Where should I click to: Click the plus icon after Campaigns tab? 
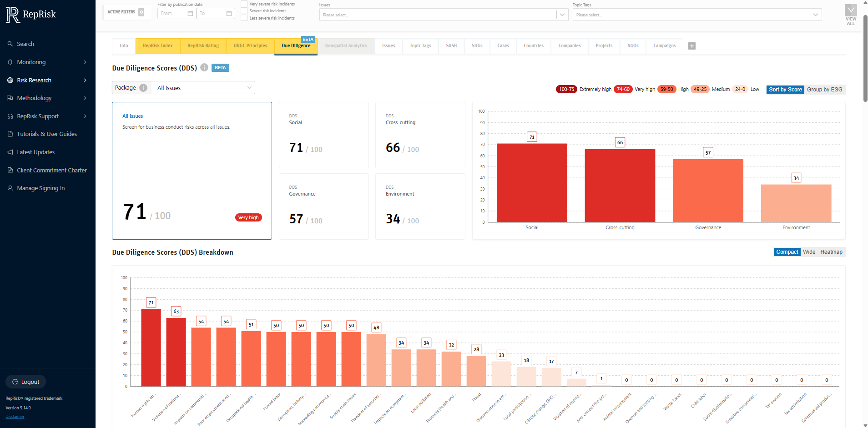tap(692, 46)
